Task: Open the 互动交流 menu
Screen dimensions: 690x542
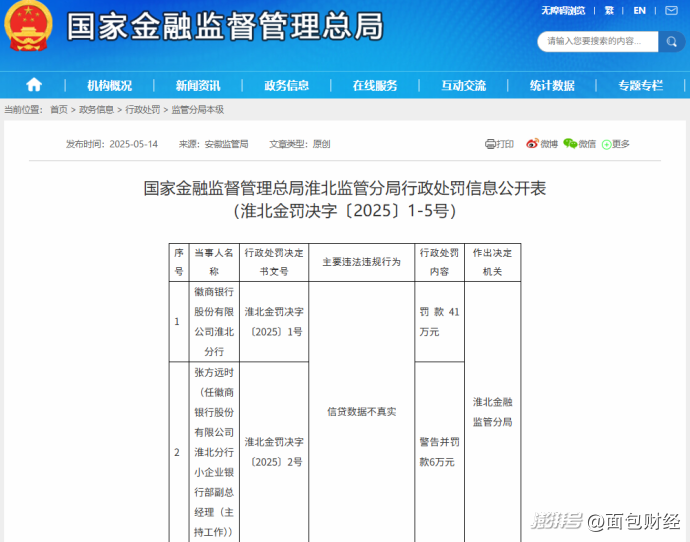Action: pyautogui.click(x=463, y=85)
